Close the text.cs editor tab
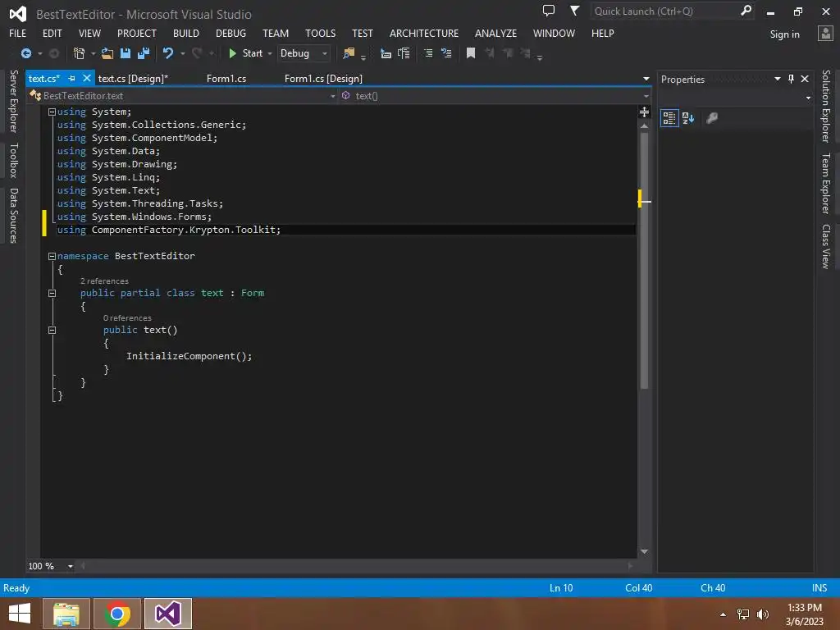 coord(87,78)
